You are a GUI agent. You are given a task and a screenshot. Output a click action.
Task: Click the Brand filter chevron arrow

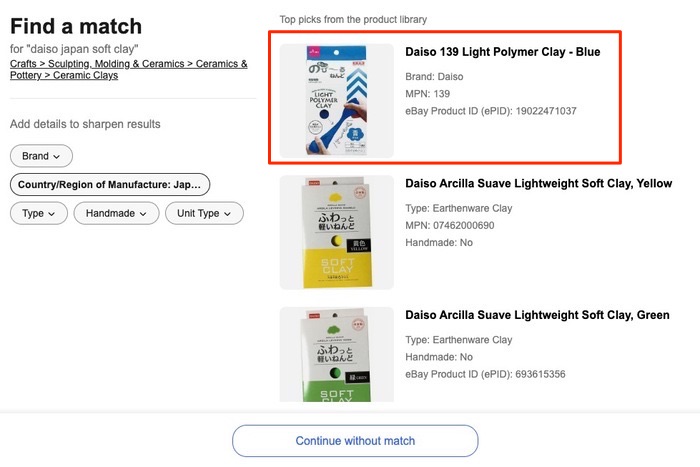click(x=57, y=157)
